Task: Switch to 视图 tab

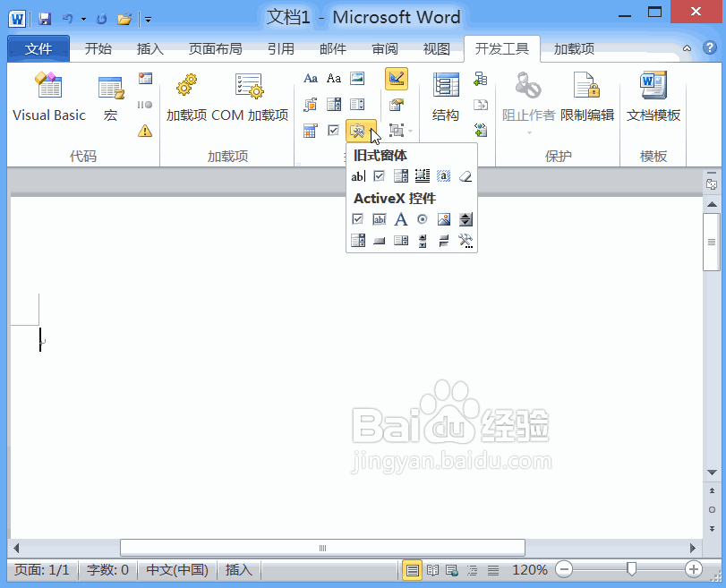Action: coord(437,48)
